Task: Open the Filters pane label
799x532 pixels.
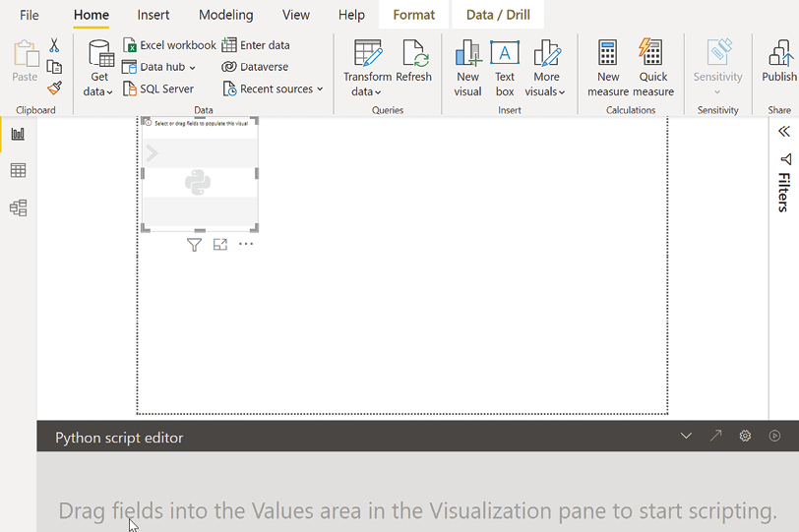Action: point(783,193)
